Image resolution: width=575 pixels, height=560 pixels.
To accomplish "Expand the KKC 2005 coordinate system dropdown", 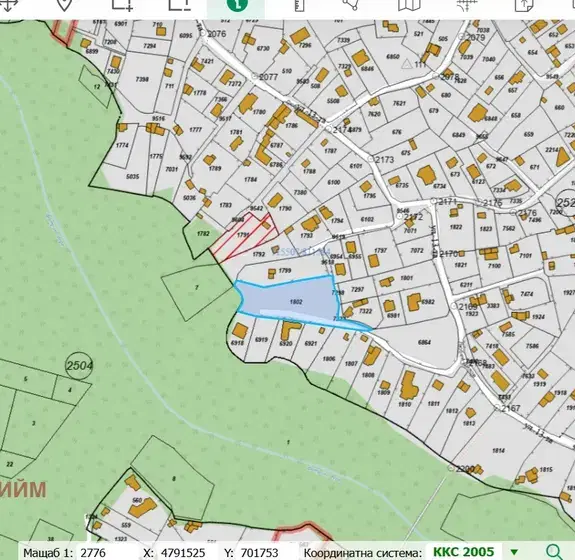I will 514,552.
